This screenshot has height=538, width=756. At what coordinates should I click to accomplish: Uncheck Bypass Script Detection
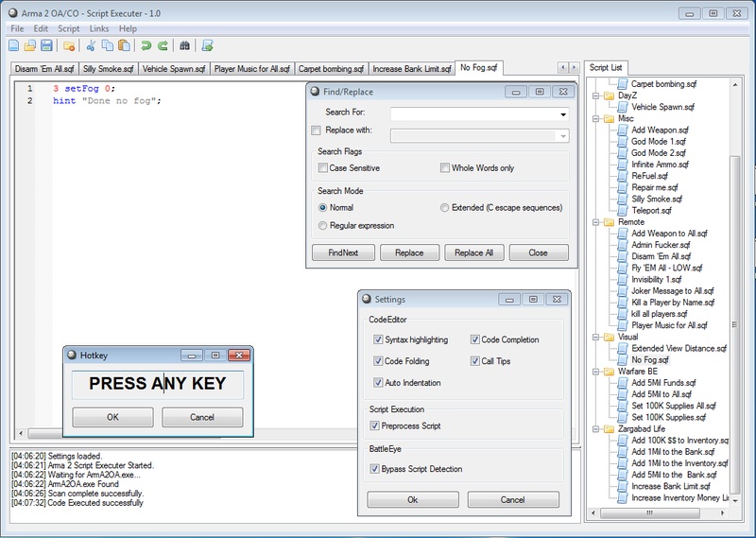378,469
